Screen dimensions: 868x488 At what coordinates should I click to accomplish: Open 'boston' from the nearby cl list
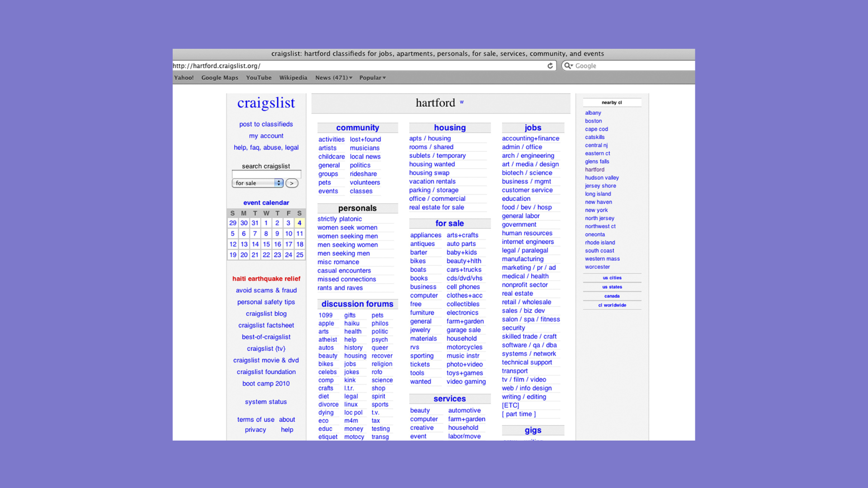point(593,121)
